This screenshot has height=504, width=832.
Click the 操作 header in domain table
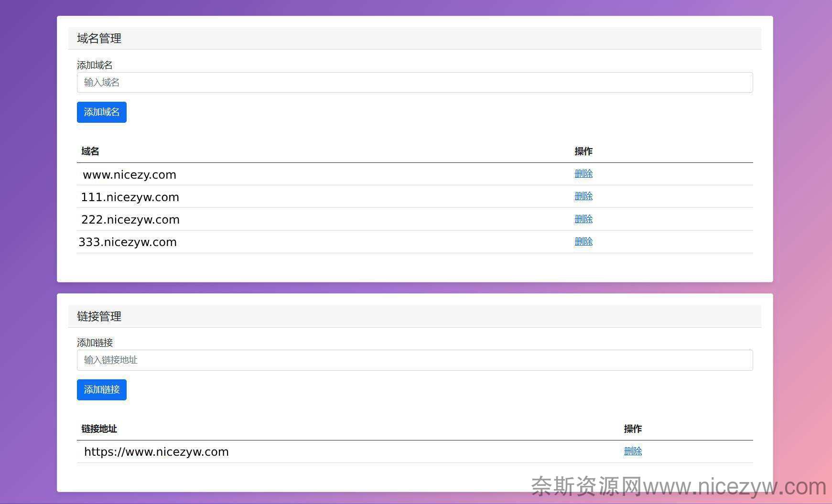583,151
